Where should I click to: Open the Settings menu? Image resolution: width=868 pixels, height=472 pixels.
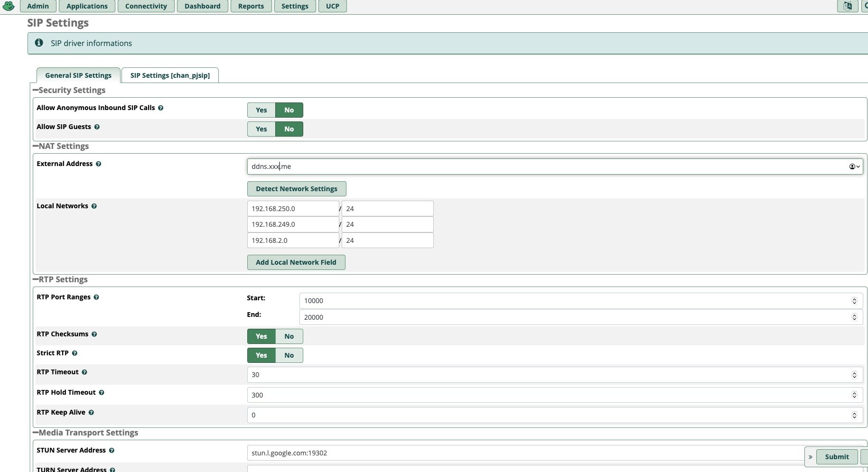pos(295,6)
